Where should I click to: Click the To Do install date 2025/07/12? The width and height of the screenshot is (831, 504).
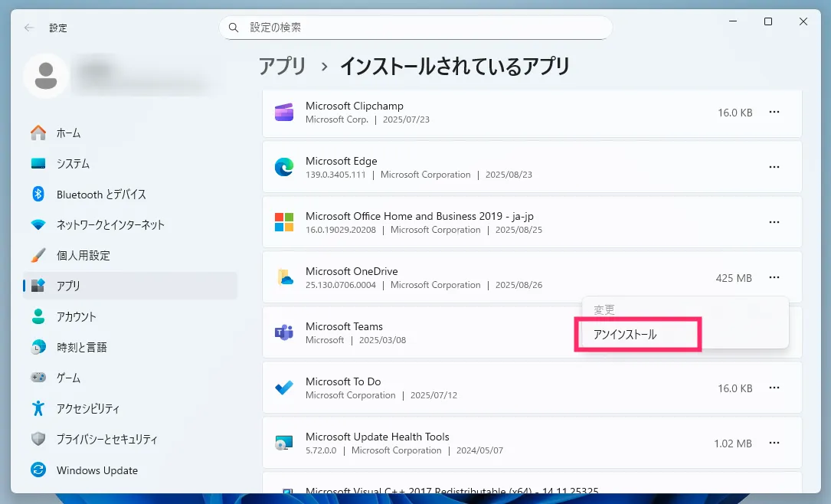coord(433,395)
